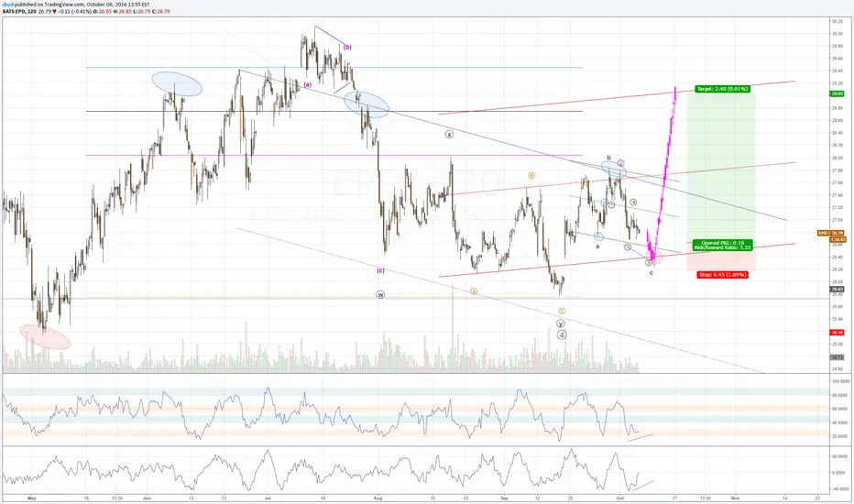Select the blue ellipse at the June high
Image resolution: width=854 pixels, height=504 pixels.
177,84
